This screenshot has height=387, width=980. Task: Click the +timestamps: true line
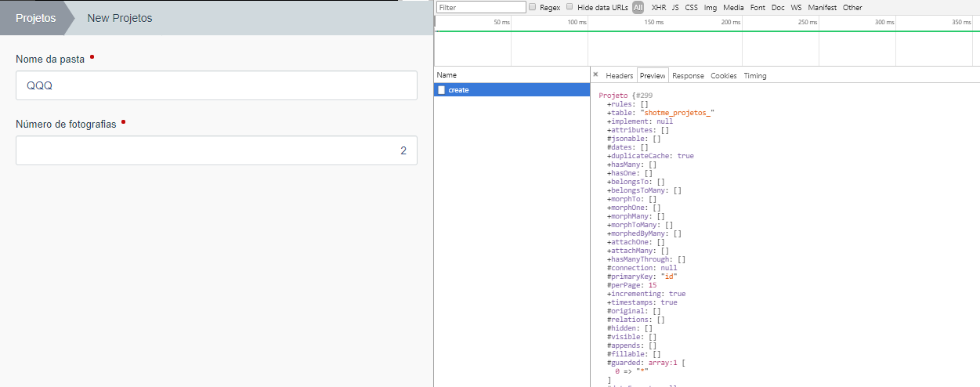(642, 302)
